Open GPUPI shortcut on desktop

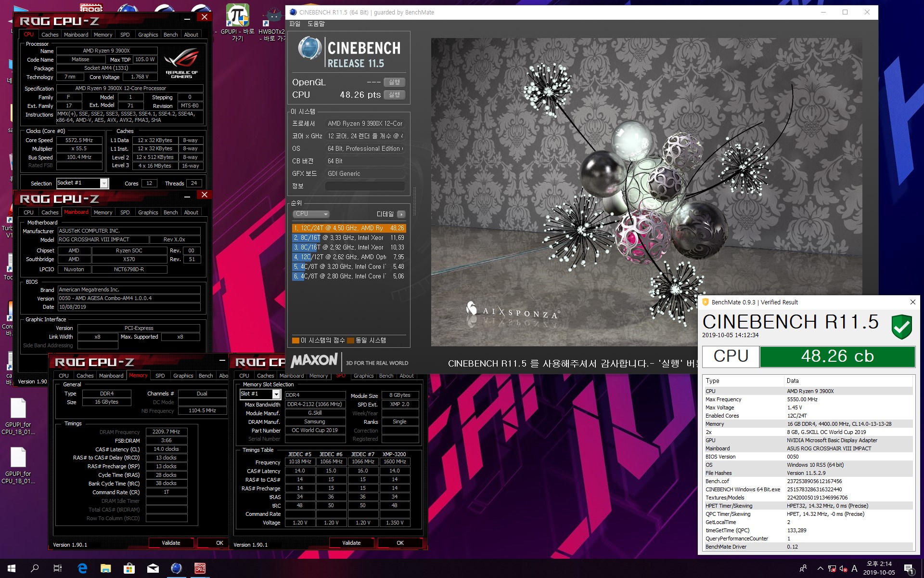click(x=237, y=23)
